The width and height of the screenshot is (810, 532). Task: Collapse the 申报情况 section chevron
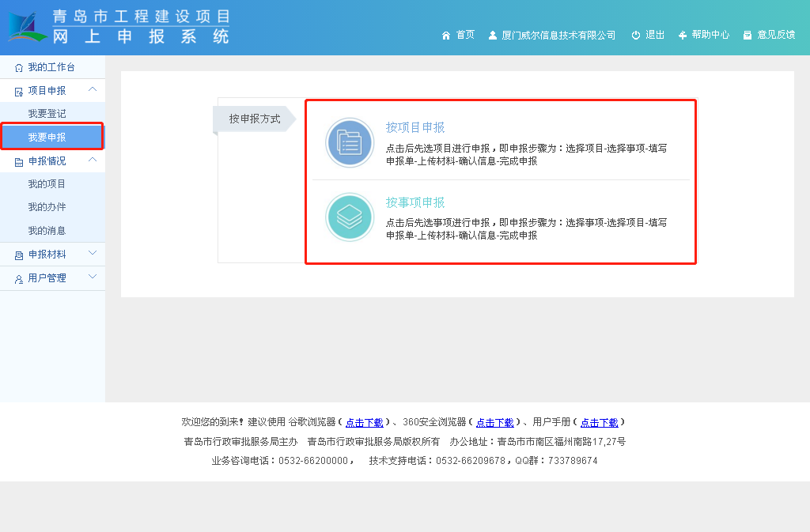coord(93,160)
